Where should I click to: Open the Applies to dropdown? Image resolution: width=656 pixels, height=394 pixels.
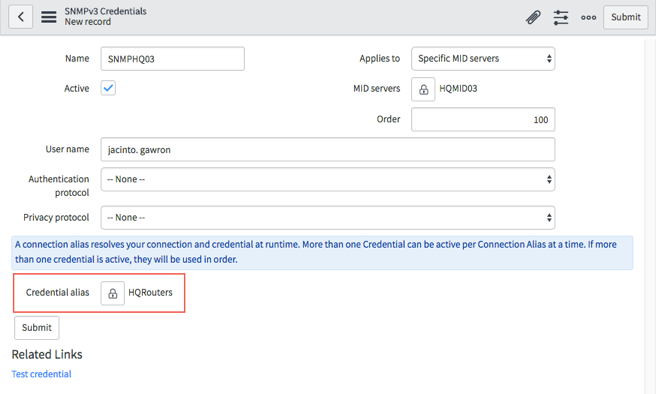483,59
